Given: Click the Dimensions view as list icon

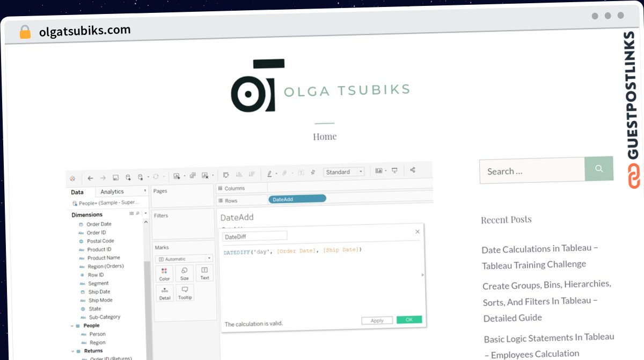Looking at the screenshot, I should (131, 213).
